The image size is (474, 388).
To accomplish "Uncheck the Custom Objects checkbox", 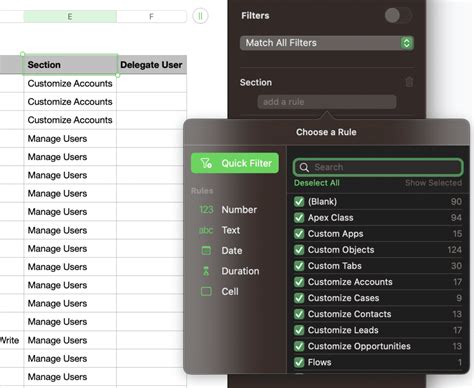I will coord(299,250).
